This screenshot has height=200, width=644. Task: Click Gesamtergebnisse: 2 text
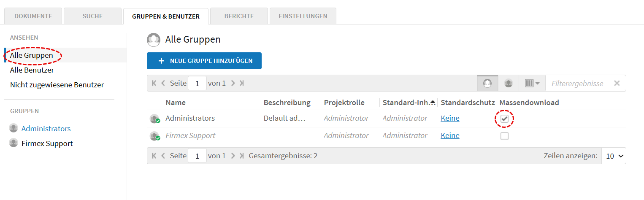(x=283, y=156)
